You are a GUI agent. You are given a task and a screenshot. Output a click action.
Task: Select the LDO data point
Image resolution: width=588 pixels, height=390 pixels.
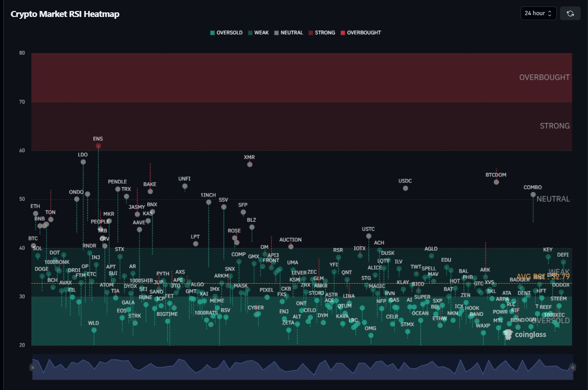click(x=83, y=162)
